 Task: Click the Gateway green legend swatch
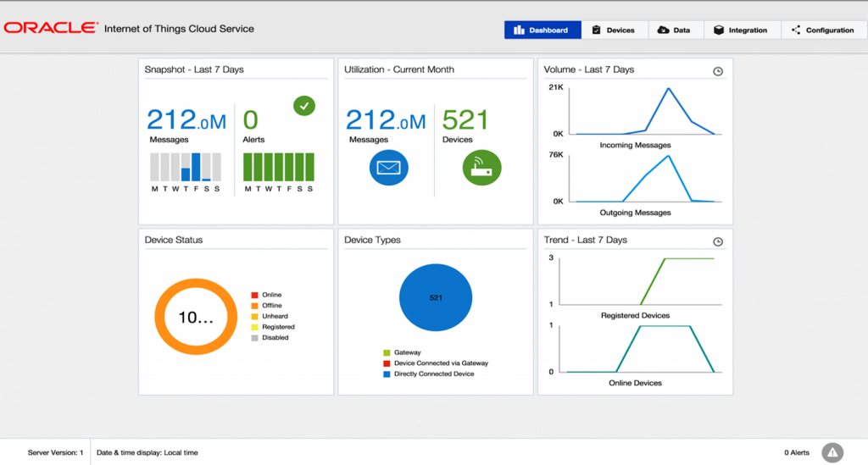tap(387, 352)
